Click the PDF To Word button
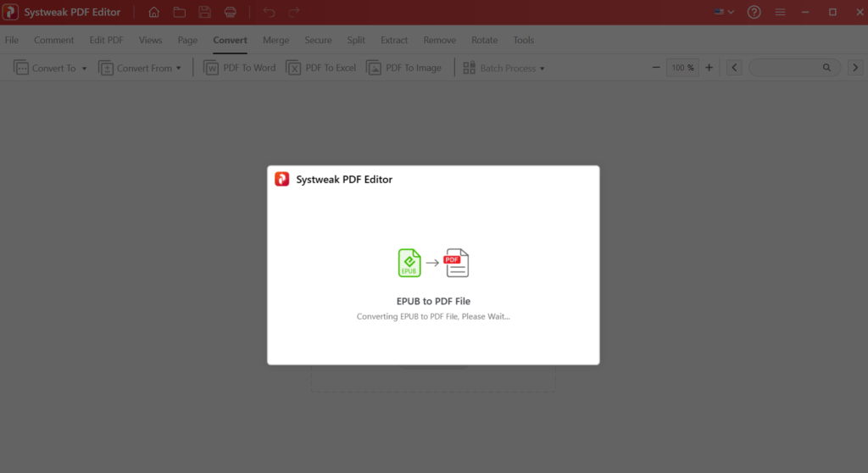The width and height of the screenshot is (868, 473). 240,68
